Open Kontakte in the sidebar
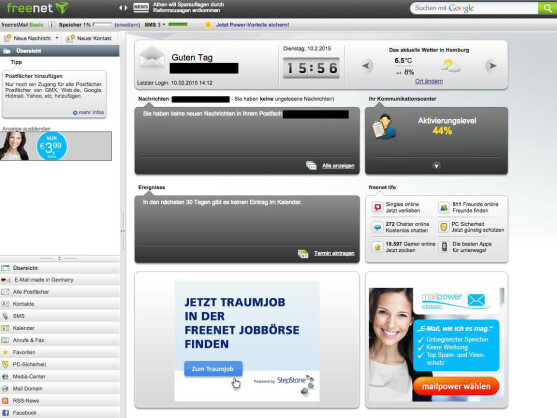557x418 pixels. pyautogui.click(x=60, y=304)
